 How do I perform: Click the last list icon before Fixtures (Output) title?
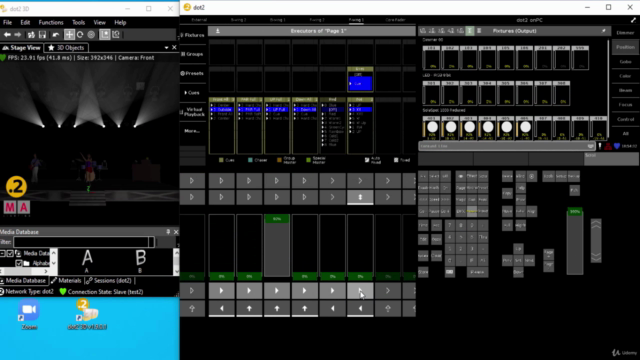coord(479,31)
